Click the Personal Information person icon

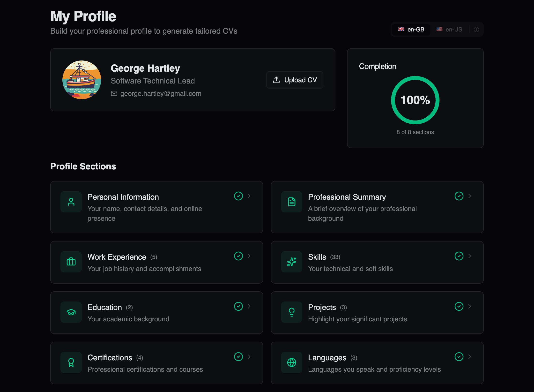click(71, 202)
